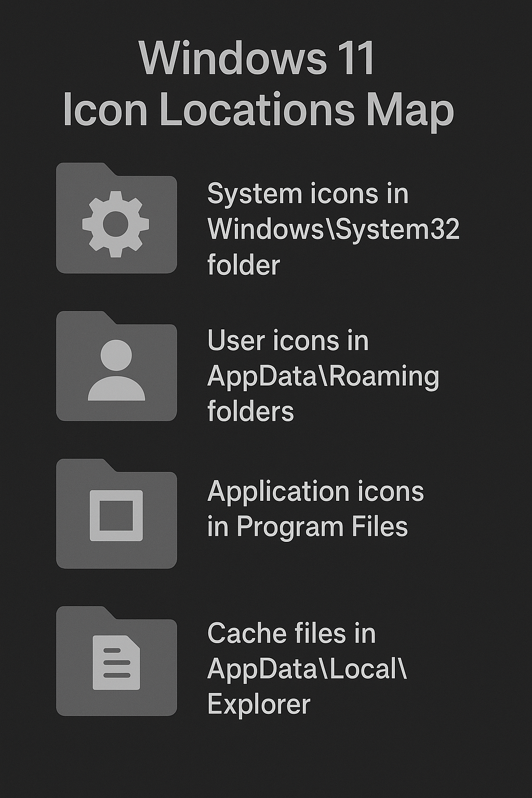The height and width of the screenshot is (798, 532).
Task: Click the "Windows\System32" path text
Action: coord(334,229)
